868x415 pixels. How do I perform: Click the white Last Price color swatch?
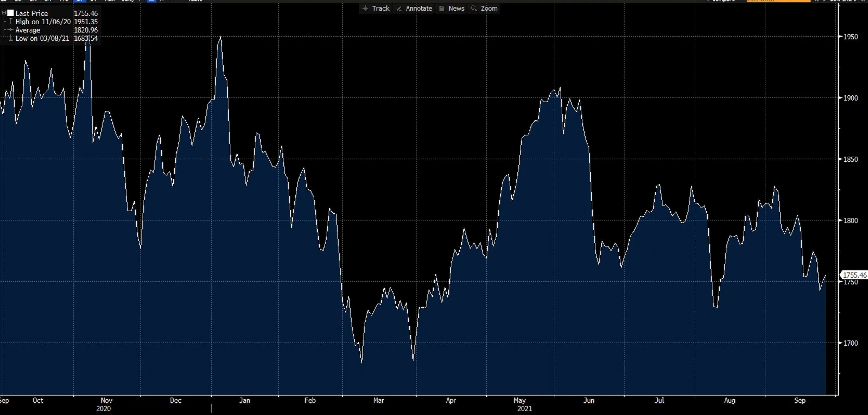point(10,13)
